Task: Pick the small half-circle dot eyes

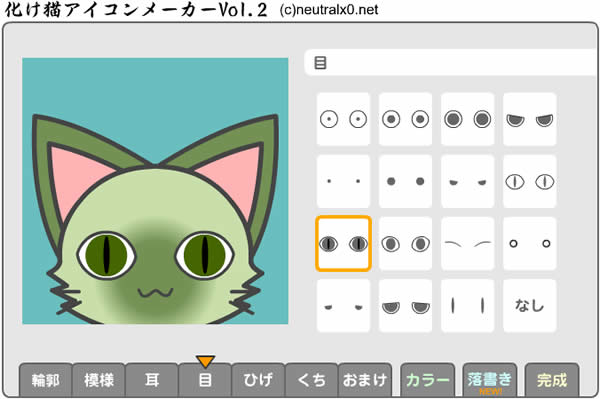Action: pos(467,181)
